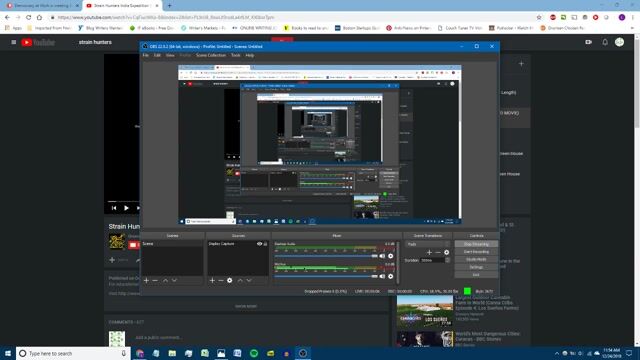Open the YouTube create video camera icon
This screenshot has height=360, width=640.
pyautogui.click(x=589, y=42)
